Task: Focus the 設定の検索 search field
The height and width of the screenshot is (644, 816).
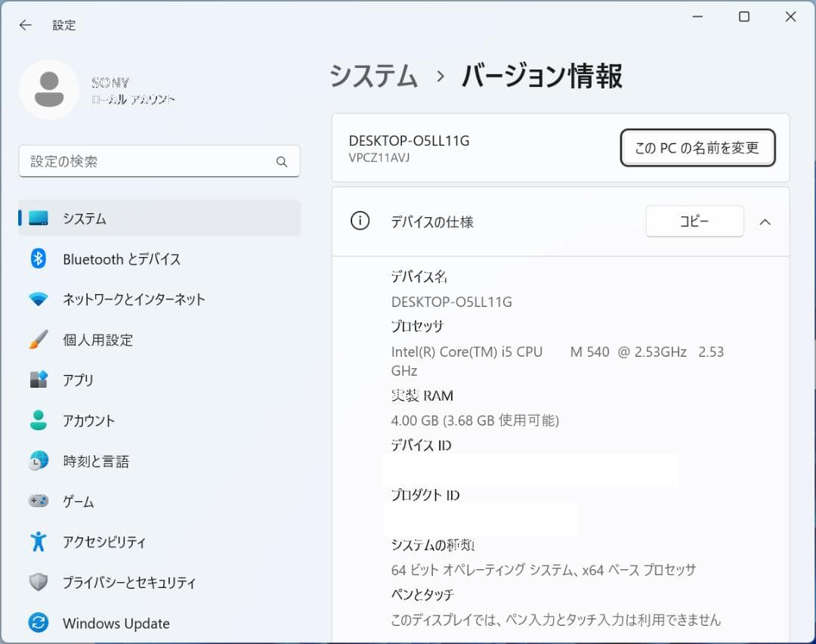Action: [x=159, y=162]
